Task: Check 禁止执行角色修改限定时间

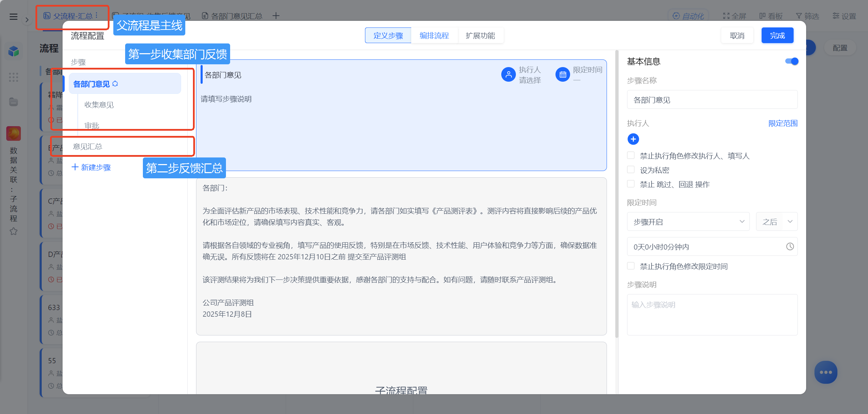Action: point(631,266)
